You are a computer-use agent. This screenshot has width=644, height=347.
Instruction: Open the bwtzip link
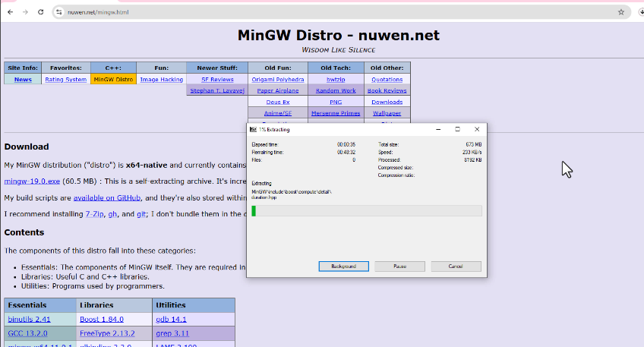click(x=336, y=80)
